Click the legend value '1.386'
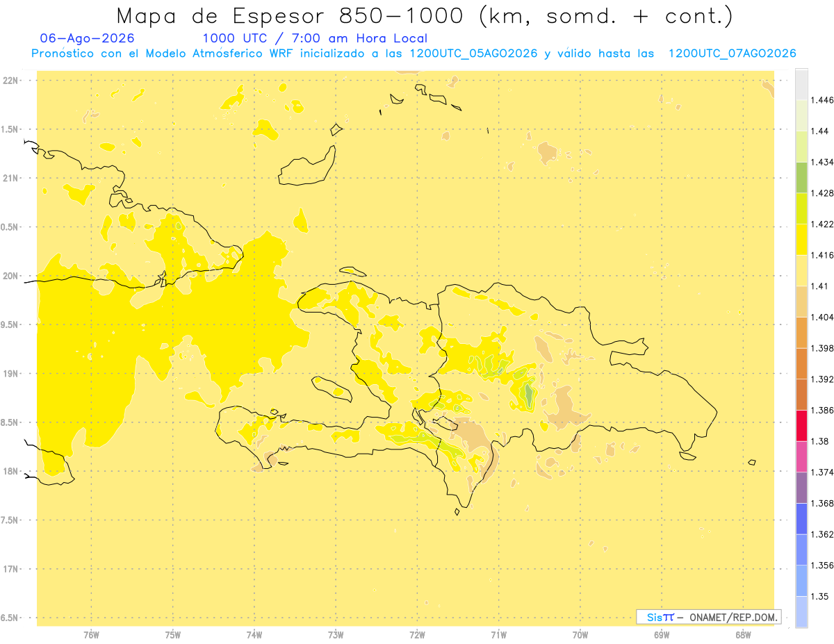The width and height of the screenshot is (834, 644). (x=822, y=410)
